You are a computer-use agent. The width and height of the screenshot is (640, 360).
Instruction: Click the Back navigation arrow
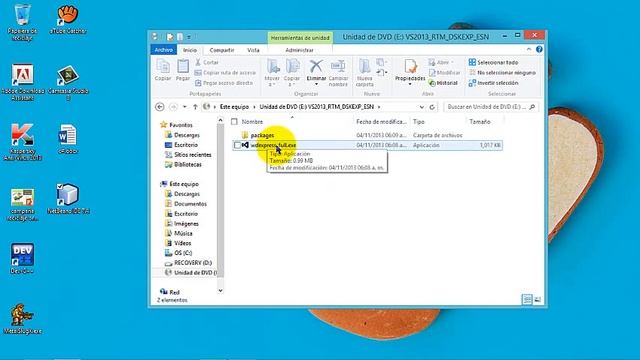coord(160,107)
